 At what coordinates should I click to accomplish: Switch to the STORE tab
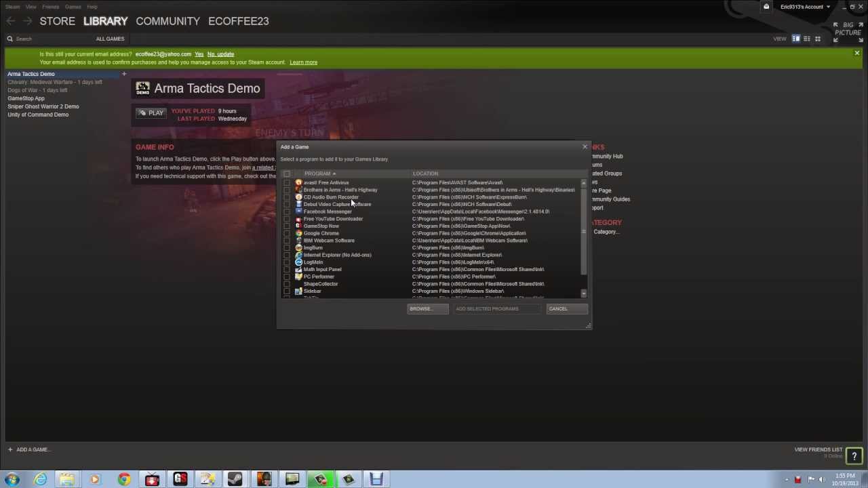[x=57, y=21]
